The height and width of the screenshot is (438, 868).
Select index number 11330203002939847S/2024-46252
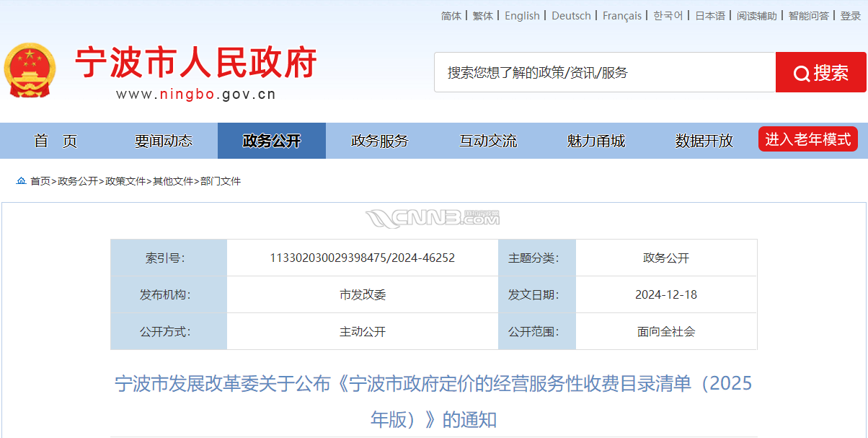(x=363, y=258)
